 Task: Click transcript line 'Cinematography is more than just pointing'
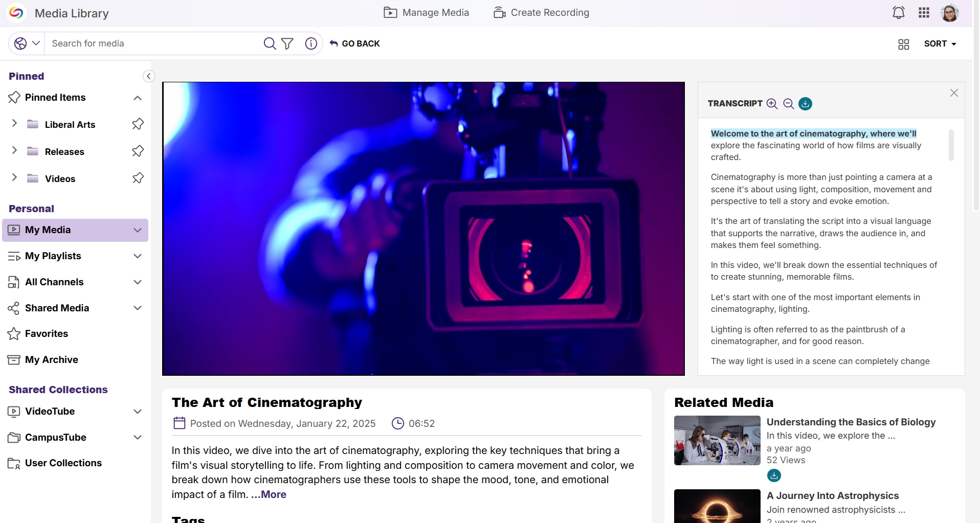[x=821, y=189]
